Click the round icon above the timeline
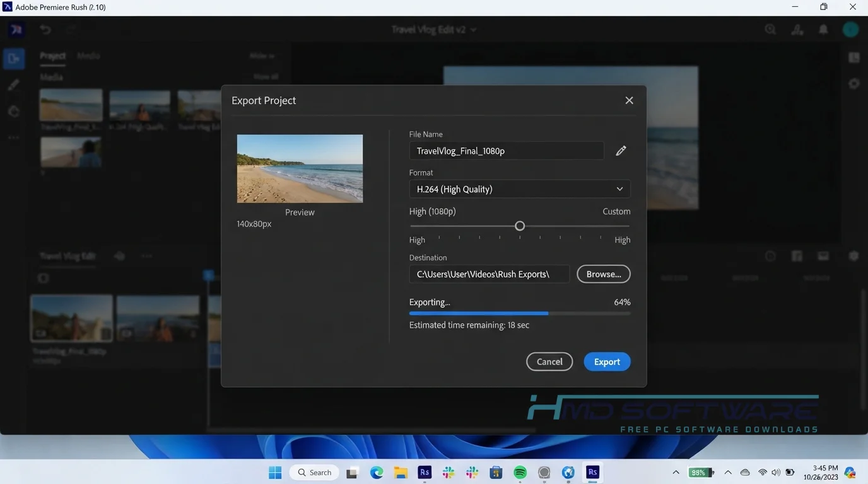This screenshot has width=868, height=484. coord(770,256)
